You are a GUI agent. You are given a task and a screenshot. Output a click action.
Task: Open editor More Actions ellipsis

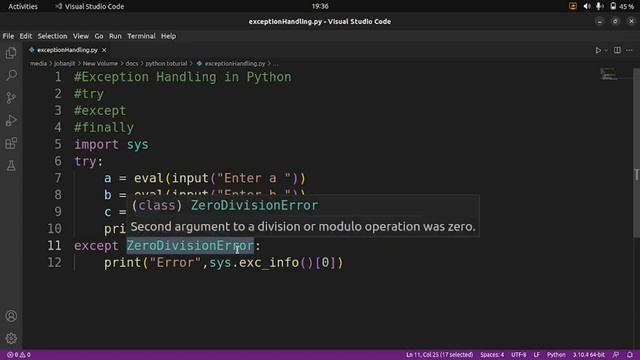629,50
